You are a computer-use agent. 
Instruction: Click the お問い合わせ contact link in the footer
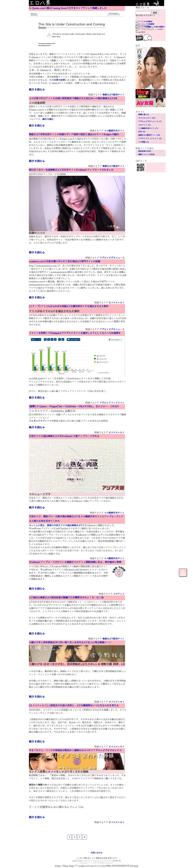[x=96, y=853]
